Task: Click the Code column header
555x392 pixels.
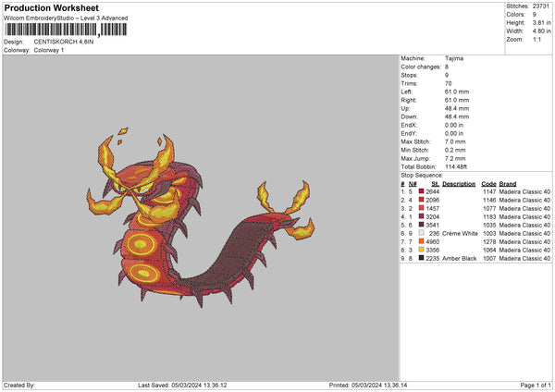Action: pos(488,184)
